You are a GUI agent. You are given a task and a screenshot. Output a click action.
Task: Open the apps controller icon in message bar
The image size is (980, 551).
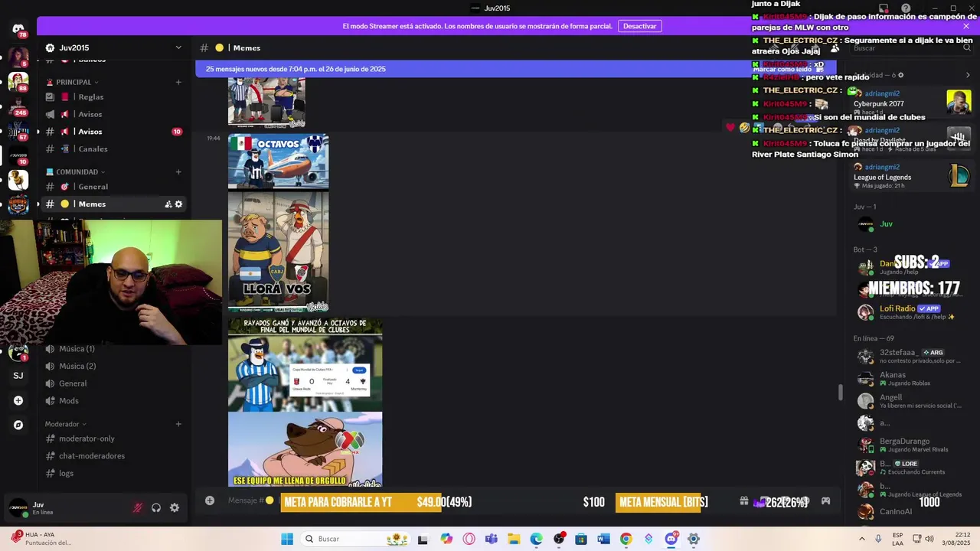pyautogui.click(x=825, y=501)
